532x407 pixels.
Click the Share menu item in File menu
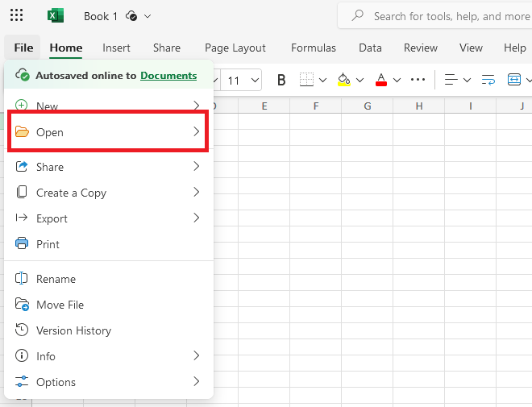(109, 167)
